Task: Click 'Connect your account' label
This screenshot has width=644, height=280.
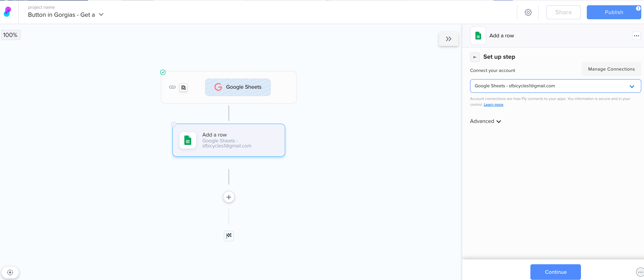Action: pos(492,70)
